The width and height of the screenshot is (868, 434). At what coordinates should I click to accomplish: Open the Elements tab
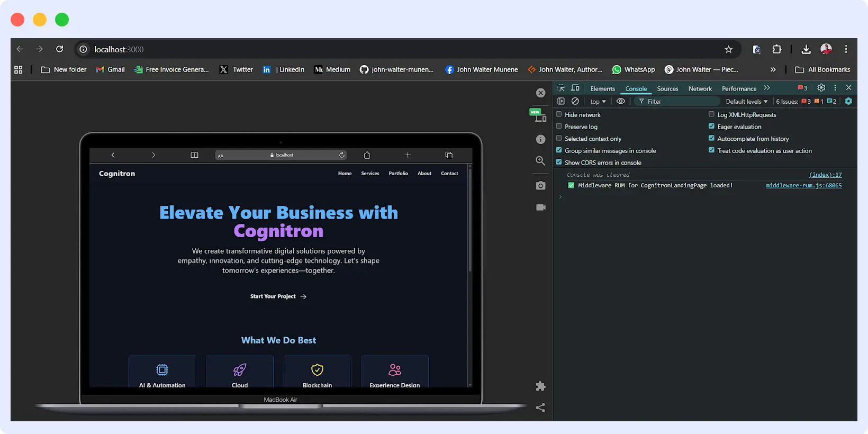click(x=602, y=89)
